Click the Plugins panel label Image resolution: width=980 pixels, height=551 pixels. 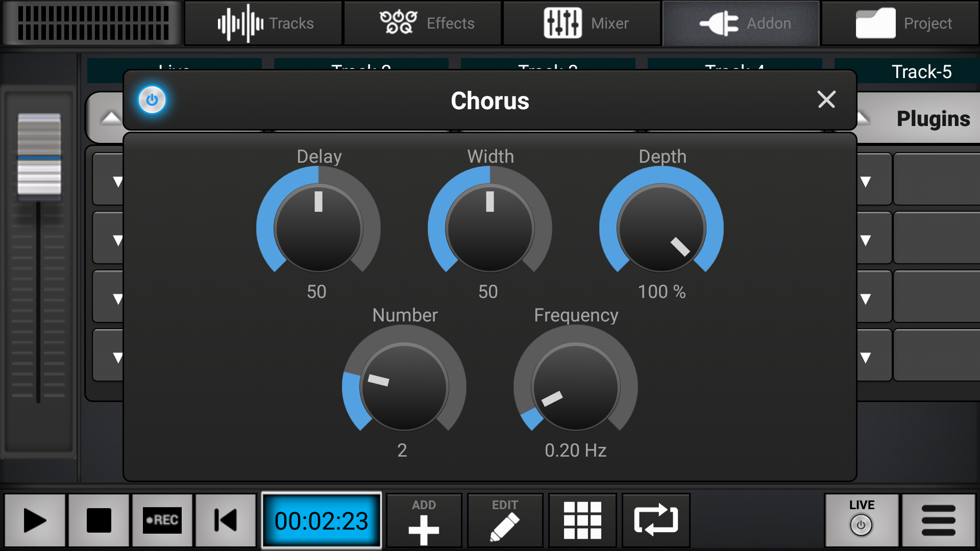coord(933,118)
